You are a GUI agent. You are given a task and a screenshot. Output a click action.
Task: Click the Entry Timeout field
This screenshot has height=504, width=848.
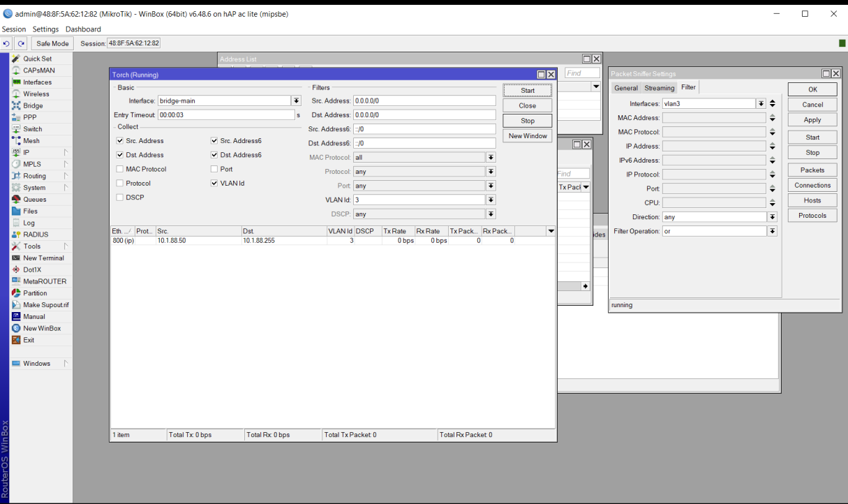[226, 115]
